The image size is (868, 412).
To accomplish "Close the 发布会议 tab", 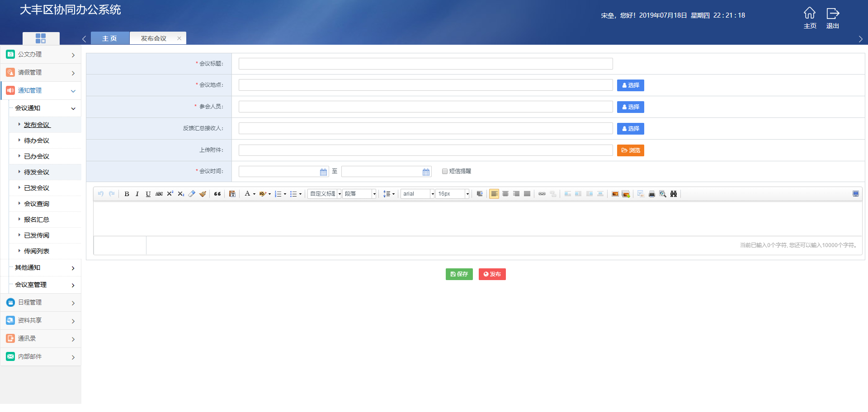I will coord(179,38).
